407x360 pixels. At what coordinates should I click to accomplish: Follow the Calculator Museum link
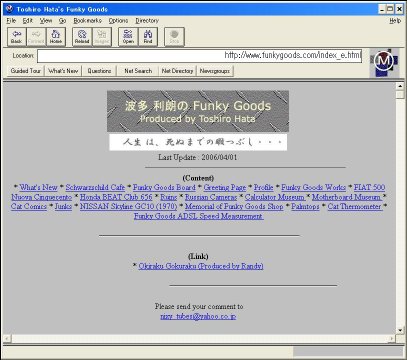(275, 197)
